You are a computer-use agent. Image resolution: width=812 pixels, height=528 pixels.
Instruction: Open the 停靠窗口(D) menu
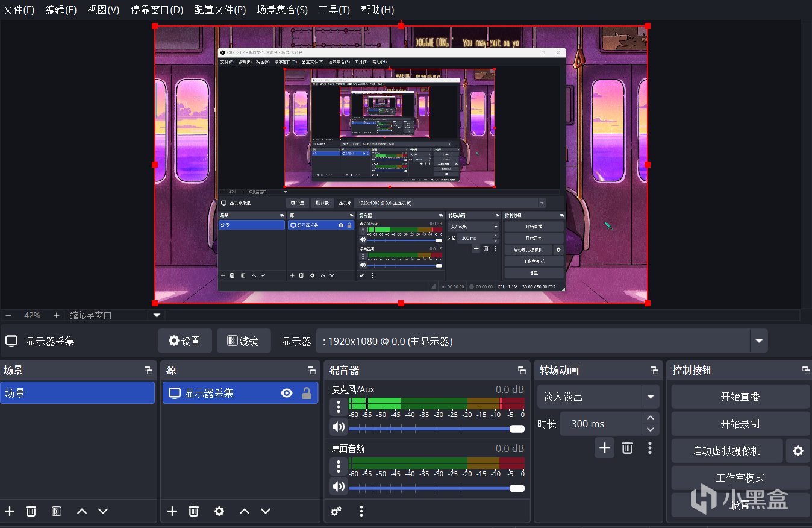pyautogui.click(x=157, y=10)
